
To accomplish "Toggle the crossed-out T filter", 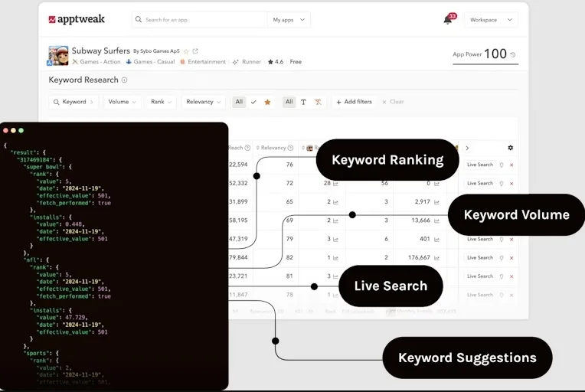I will pos(318,102).
